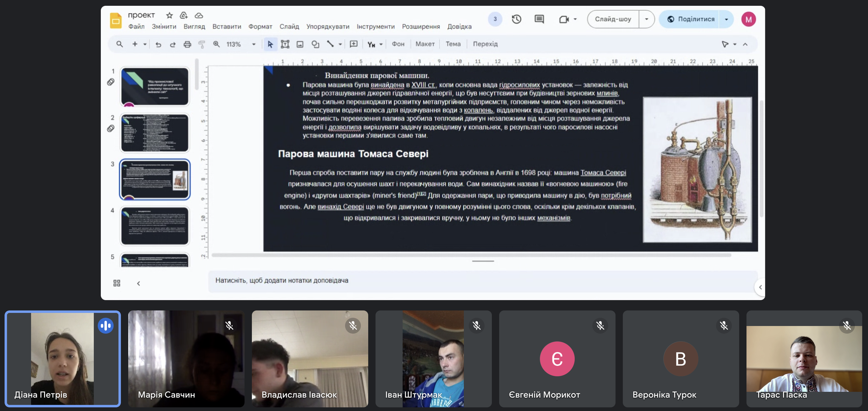
Task: Click the print icon in toolbar
Action: [x=187, y=44]
